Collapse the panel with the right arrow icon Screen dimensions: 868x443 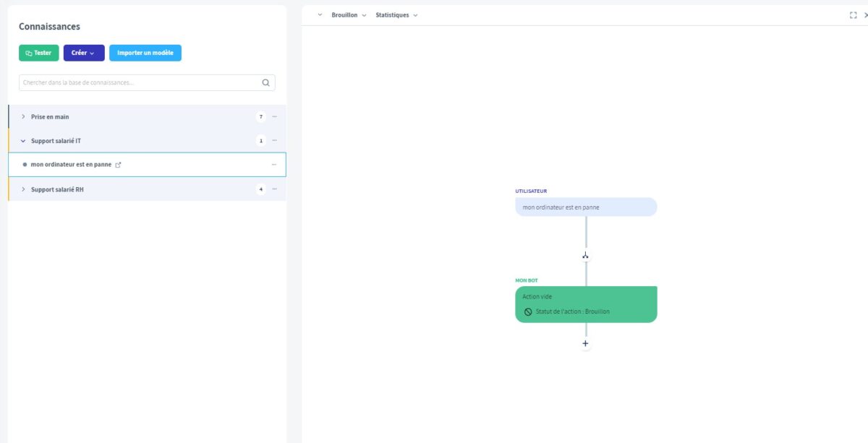tap(865, 14)
